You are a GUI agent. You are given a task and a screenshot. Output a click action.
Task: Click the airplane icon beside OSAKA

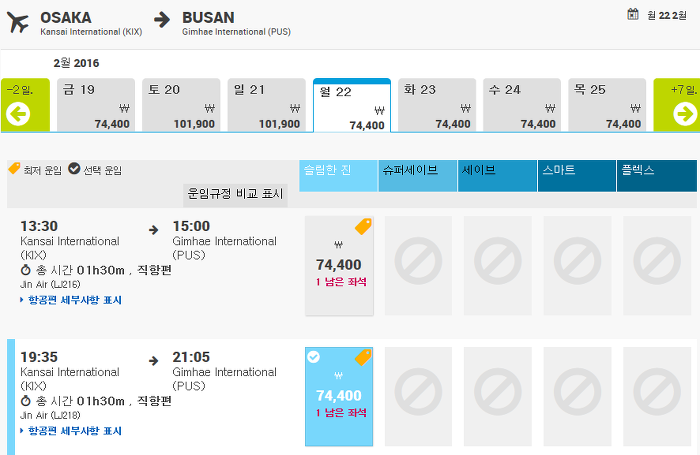tap(18, 22)
